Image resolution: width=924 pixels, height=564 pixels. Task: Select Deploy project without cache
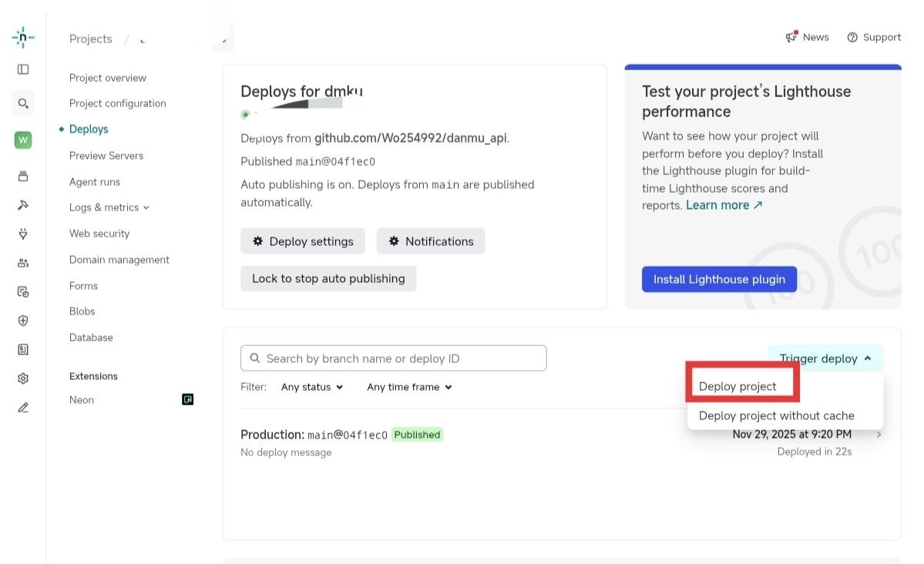776,415
